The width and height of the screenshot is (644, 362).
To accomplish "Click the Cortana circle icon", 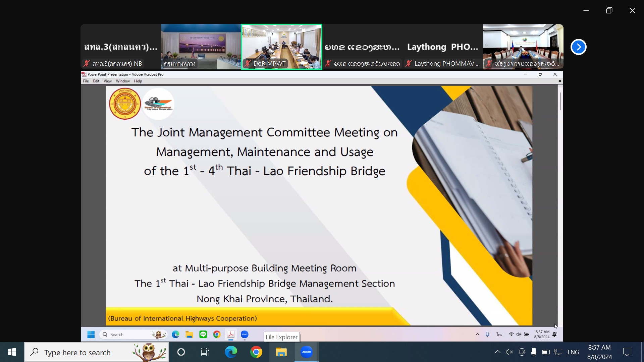I will pyautogui.click(x=181, y=352).
